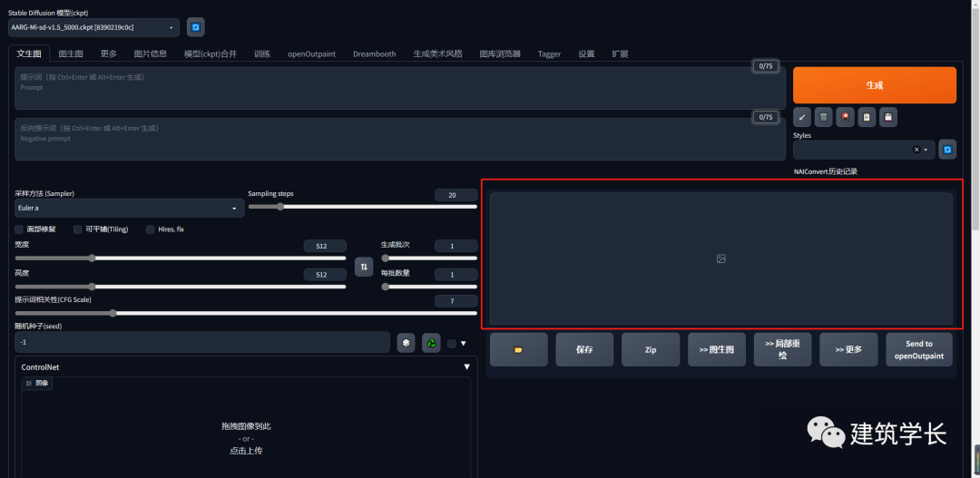Click the 高度 number box
Screen dimensions: 980x478
325,275
